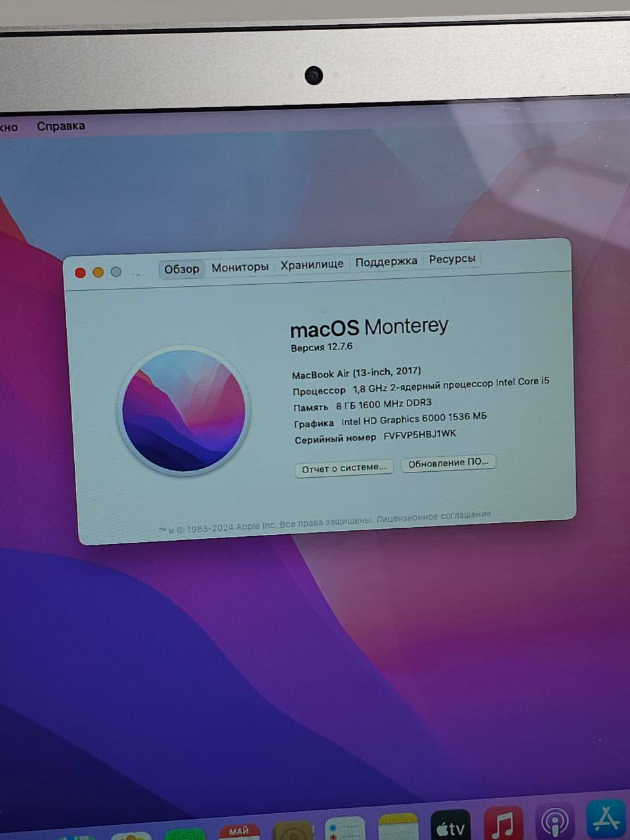
Task: Show the Ресурсы tab
Action: (x=452, y=259)
